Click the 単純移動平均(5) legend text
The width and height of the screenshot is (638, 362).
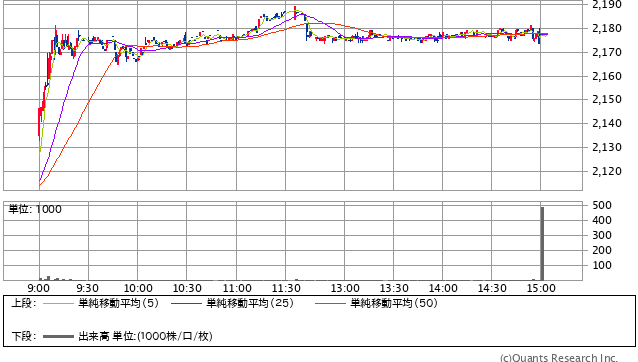[118, 303]
